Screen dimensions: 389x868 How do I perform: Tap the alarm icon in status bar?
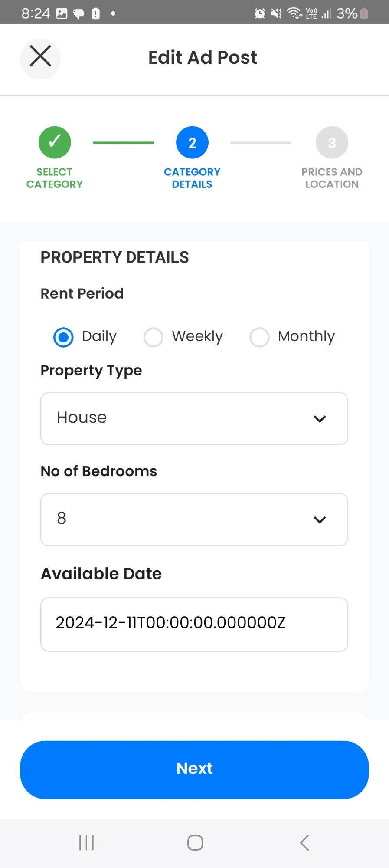(260, 13)
